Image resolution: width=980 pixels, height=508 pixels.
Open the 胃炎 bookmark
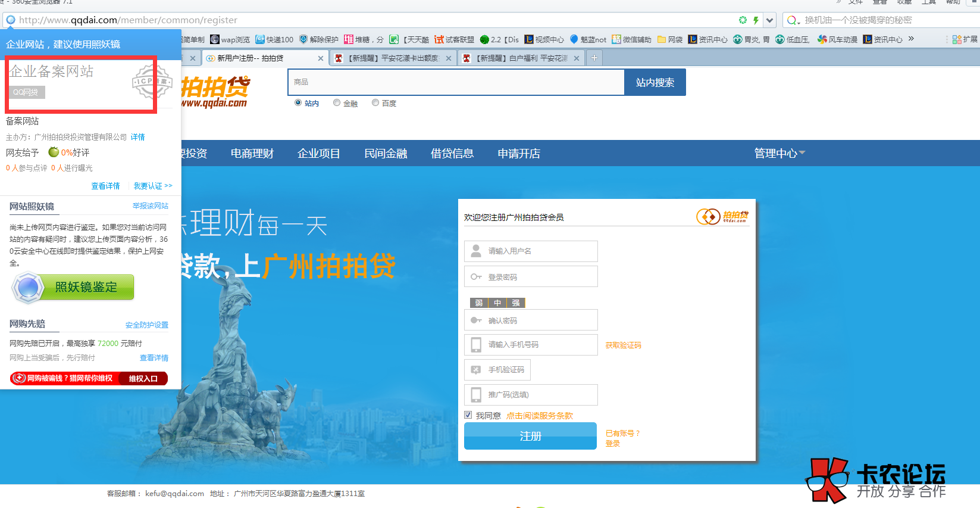751,39
